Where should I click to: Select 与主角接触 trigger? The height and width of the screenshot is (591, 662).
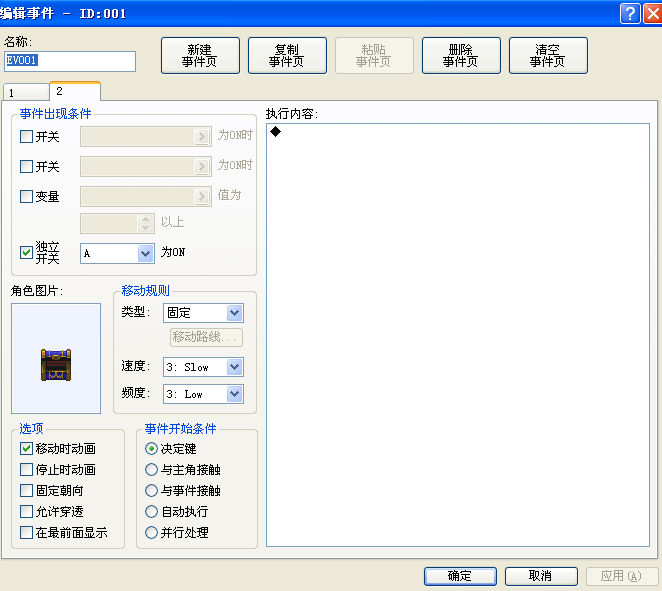coord(151,469)
